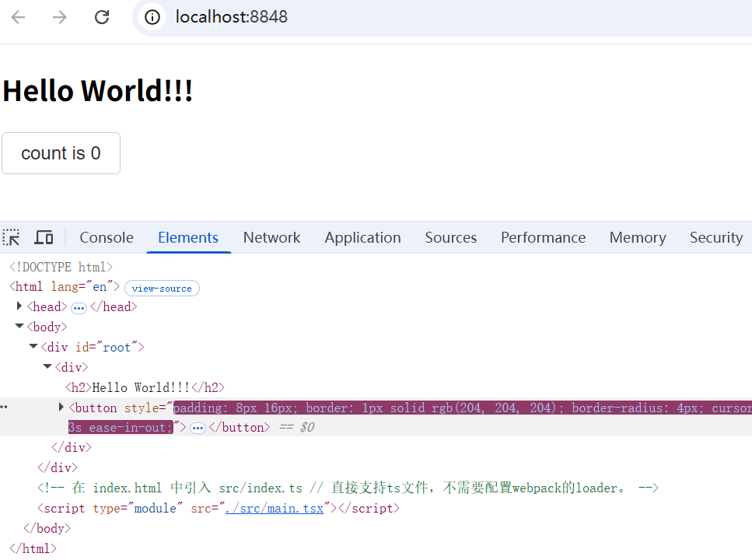Viewport: 752px width, 560px height.
Task: Go back in browser history
Action: coord(18,17)
